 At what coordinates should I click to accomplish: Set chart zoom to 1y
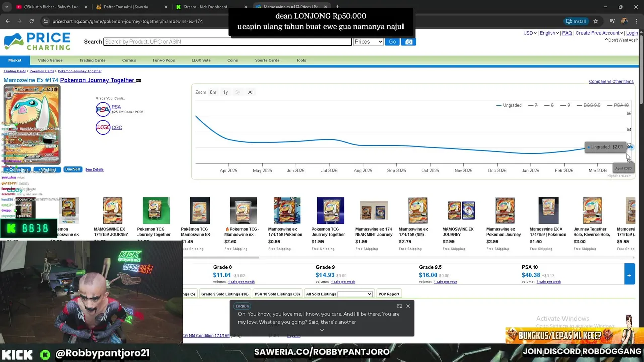tap(225, 92)
